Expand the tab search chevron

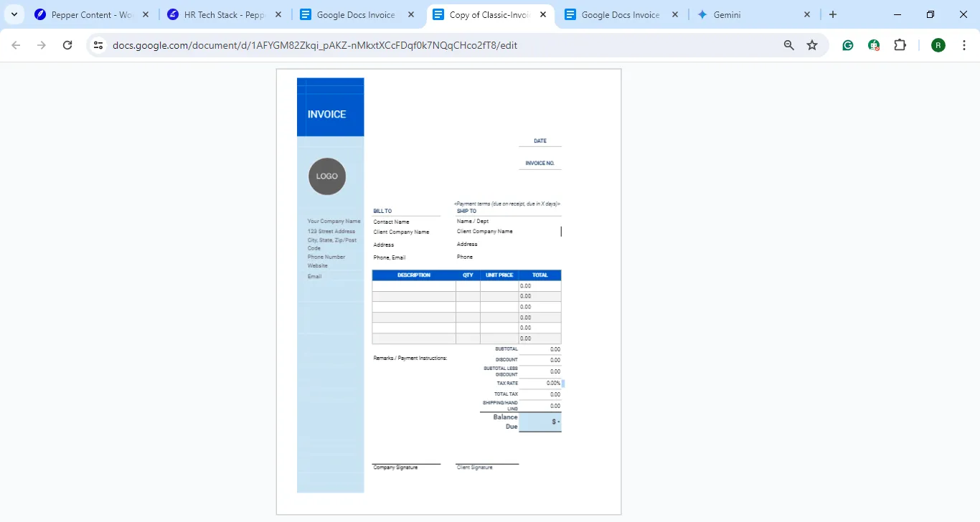pyautogui.click(x=14, y=14)
